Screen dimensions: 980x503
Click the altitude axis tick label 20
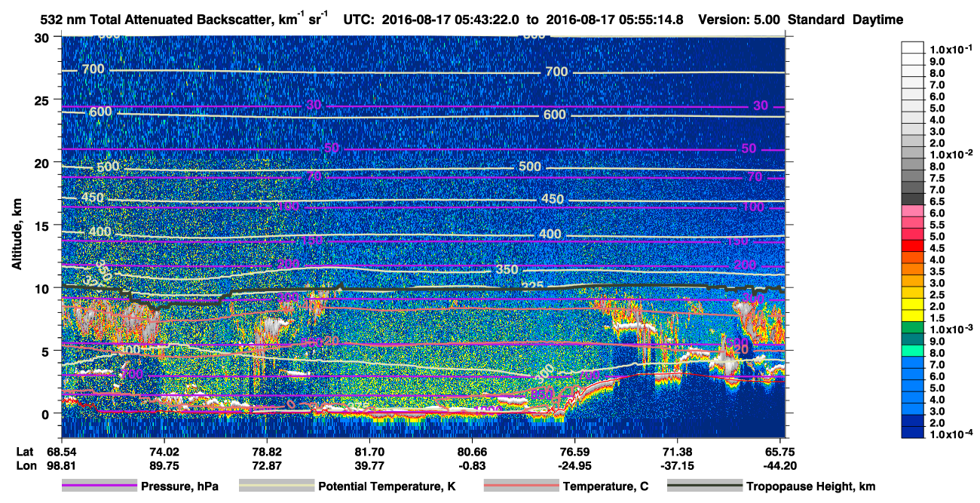tap(44, 163)
